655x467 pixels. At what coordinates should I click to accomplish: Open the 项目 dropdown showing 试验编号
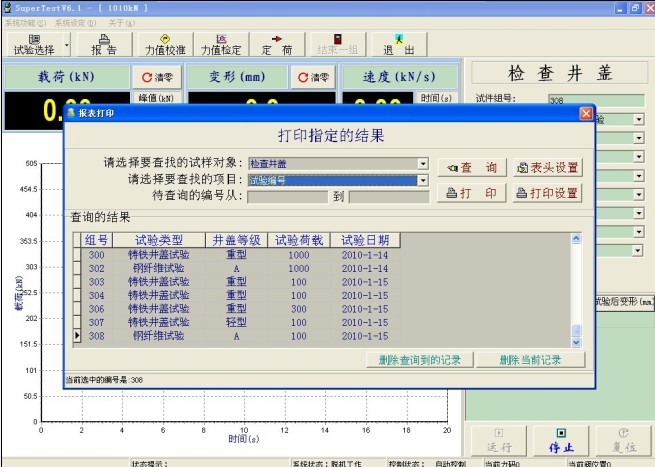[x=423, y=180]
